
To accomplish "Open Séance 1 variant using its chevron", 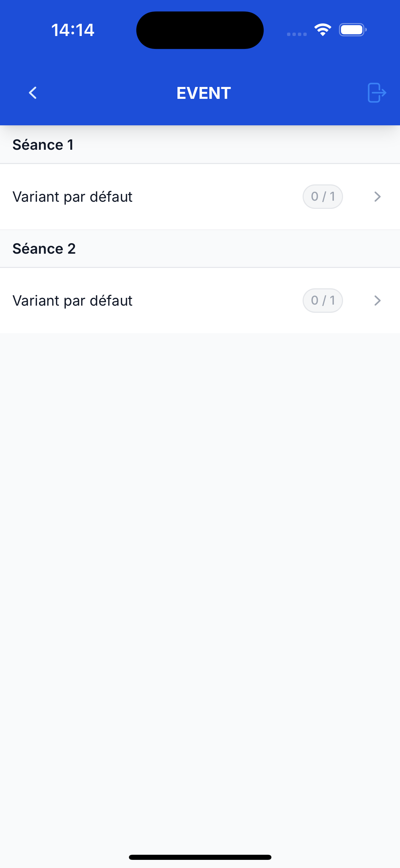I will [377, 197].
